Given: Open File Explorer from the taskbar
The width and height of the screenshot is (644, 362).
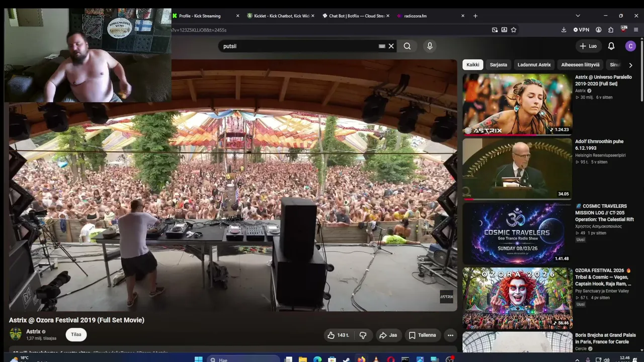Looking at the screenshot, I should pyautogui.click(x=303, y=359).
